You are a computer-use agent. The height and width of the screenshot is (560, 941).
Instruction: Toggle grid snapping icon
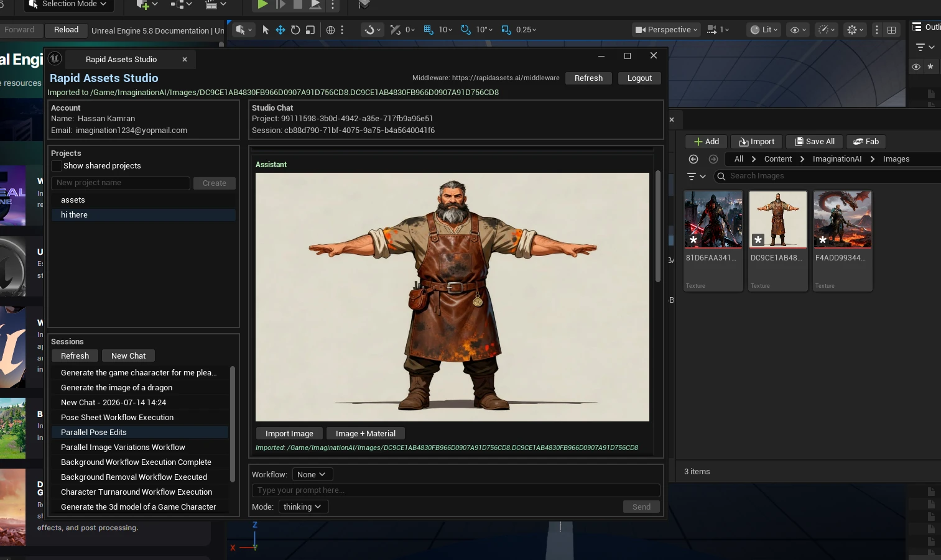tap(429, 30)
